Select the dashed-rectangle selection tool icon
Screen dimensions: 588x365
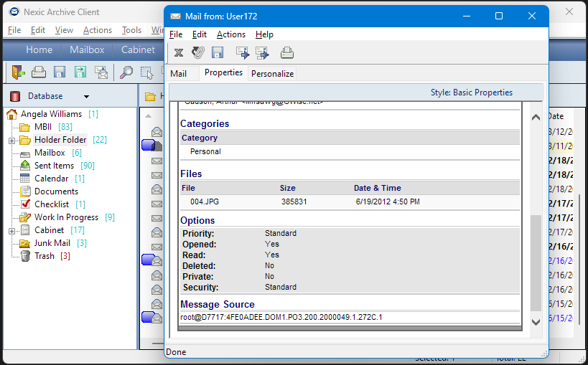point(146,72)
